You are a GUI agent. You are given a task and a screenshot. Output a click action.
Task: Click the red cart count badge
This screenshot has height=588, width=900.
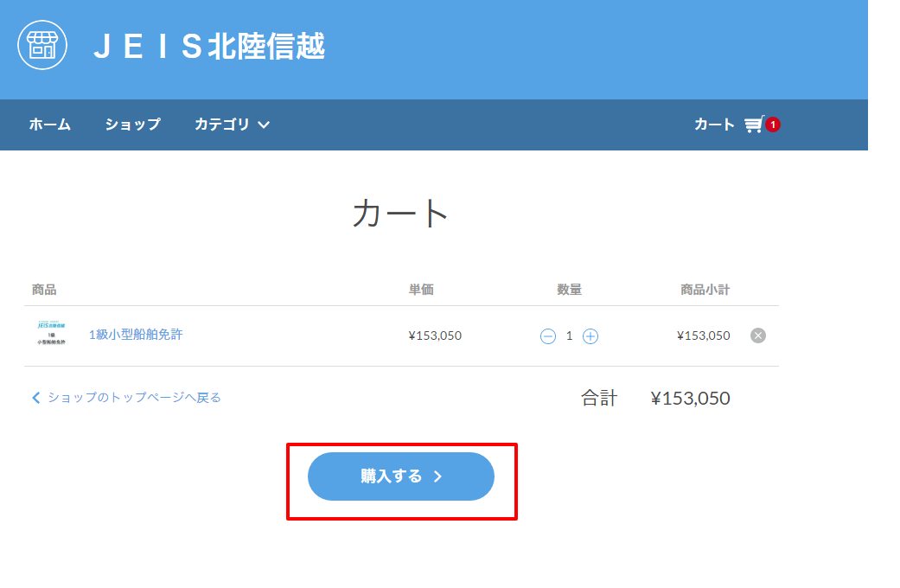[x=773, y=125]
